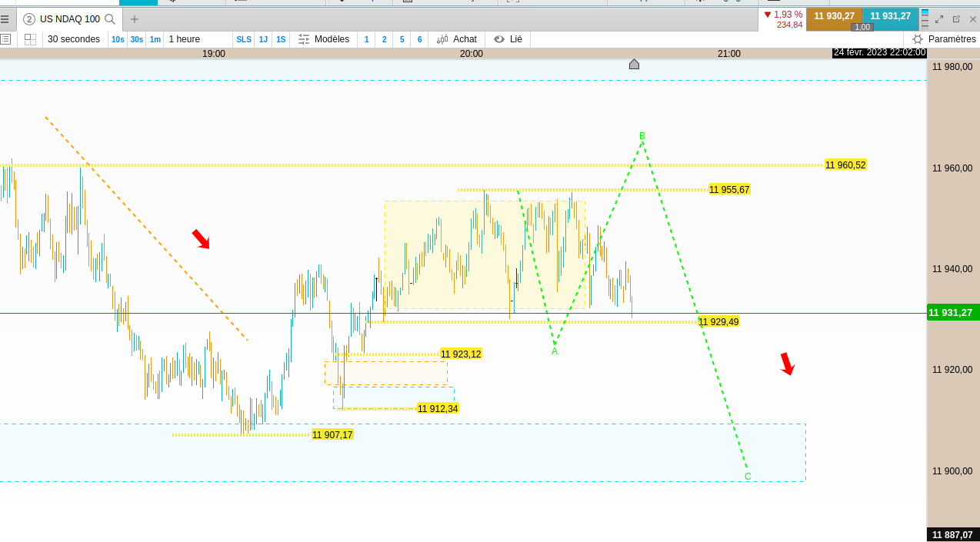This screenshot has height=542, width=980.
Task: Open the list panel icon in the chart toolbar
Action: 5,39
